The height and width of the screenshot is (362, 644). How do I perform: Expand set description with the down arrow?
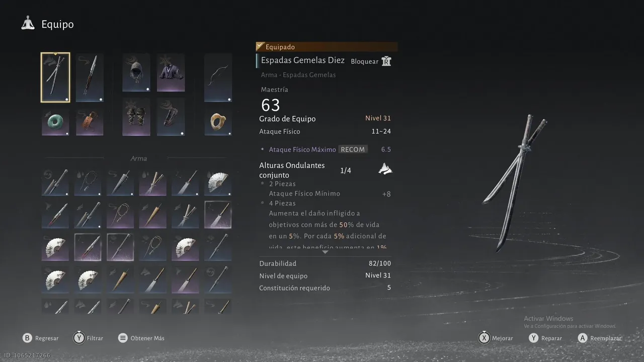(x=325, y=251)
